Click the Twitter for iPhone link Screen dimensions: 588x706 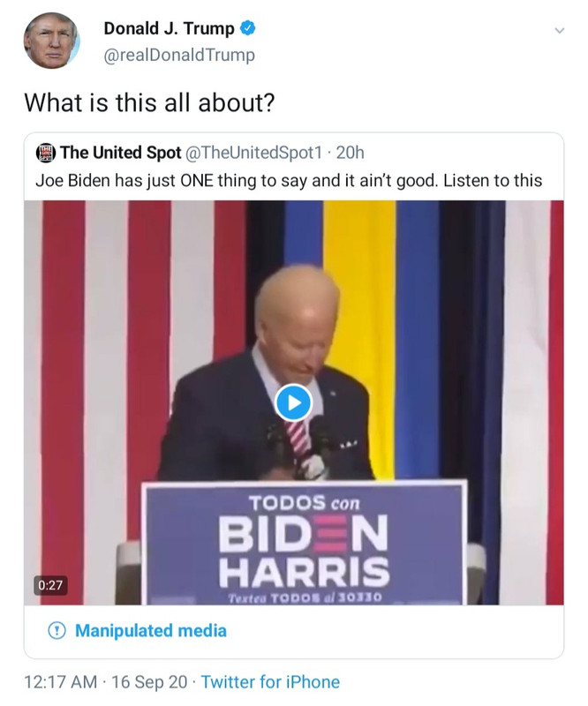click(270, 681)
